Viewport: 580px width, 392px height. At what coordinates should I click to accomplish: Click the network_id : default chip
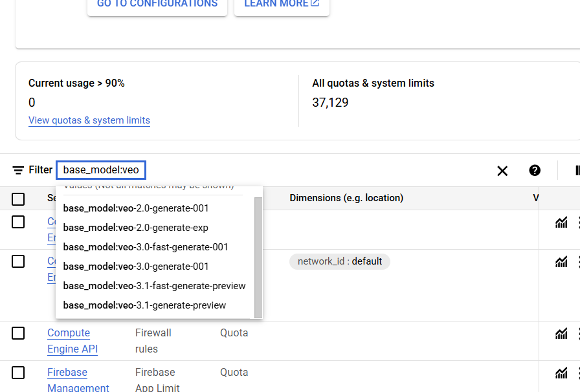pos(340,261)
